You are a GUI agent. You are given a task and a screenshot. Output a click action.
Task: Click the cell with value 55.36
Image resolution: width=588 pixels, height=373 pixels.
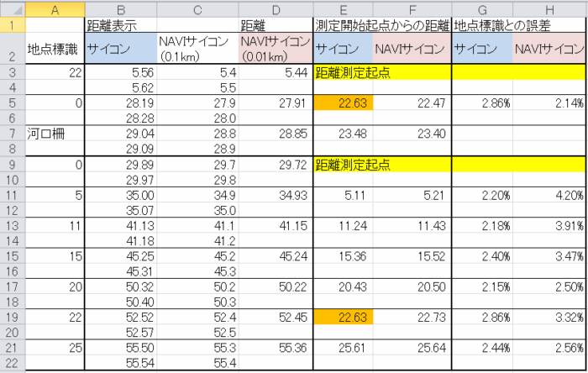tap(275, 345)
